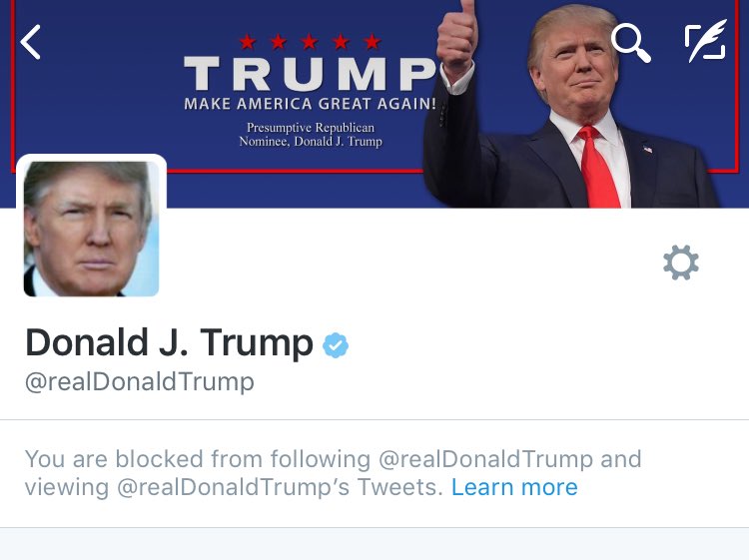Open the Learn more link

(x=514, y=487)
